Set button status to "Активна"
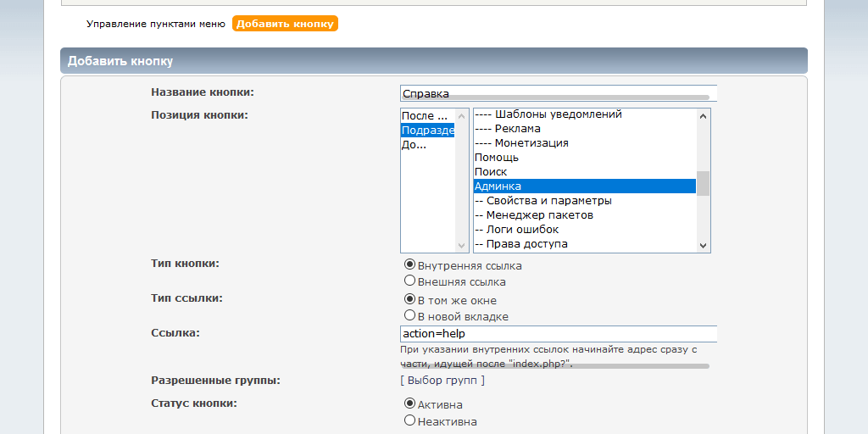Image resolution: width=868 pixels, height=434 pixels. (410, 403)
